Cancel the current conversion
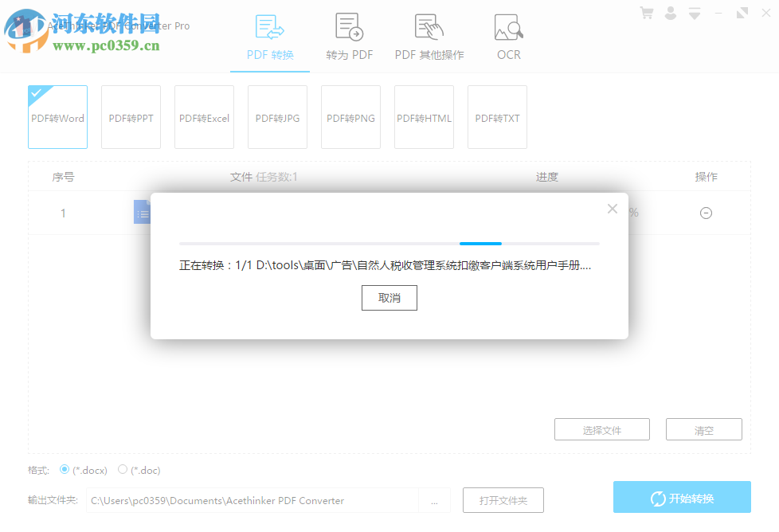 tap(389, 297)
